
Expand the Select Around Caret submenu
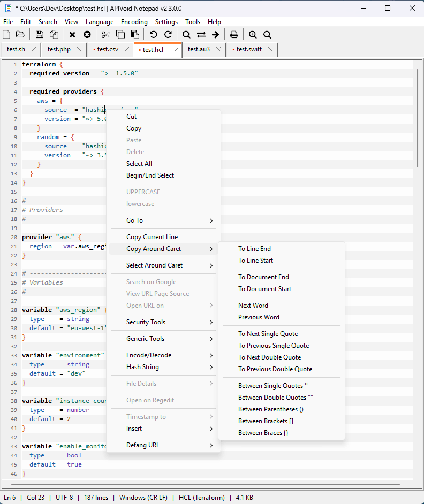click(163, 265)
